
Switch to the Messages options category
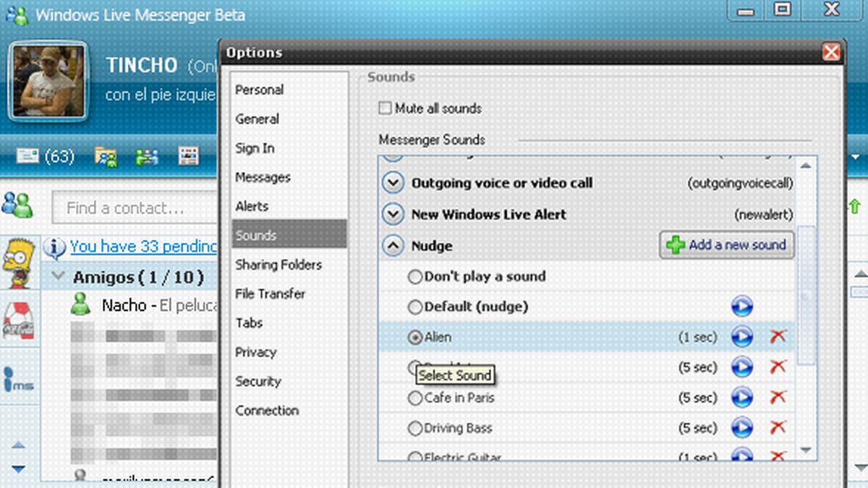click(263, 177)
